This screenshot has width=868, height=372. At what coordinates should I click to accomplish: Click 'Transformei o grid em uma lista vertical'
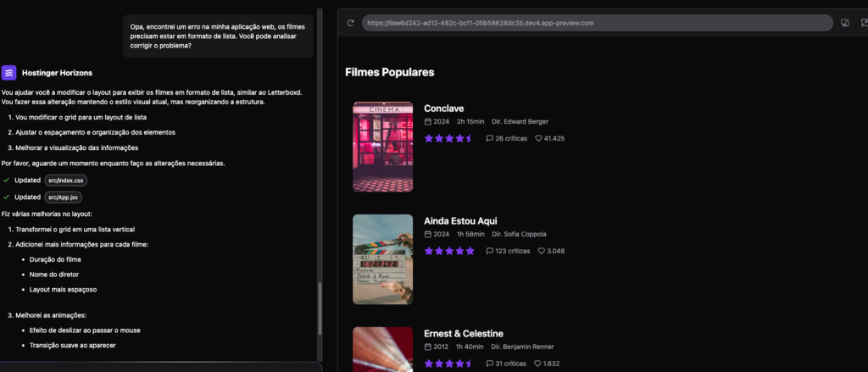coord(75,229)
